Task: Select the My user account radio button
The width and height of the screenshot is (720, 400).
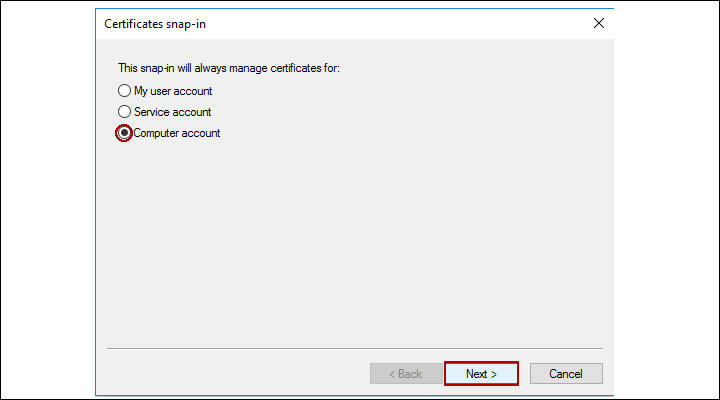Action: tap(124, 91)
